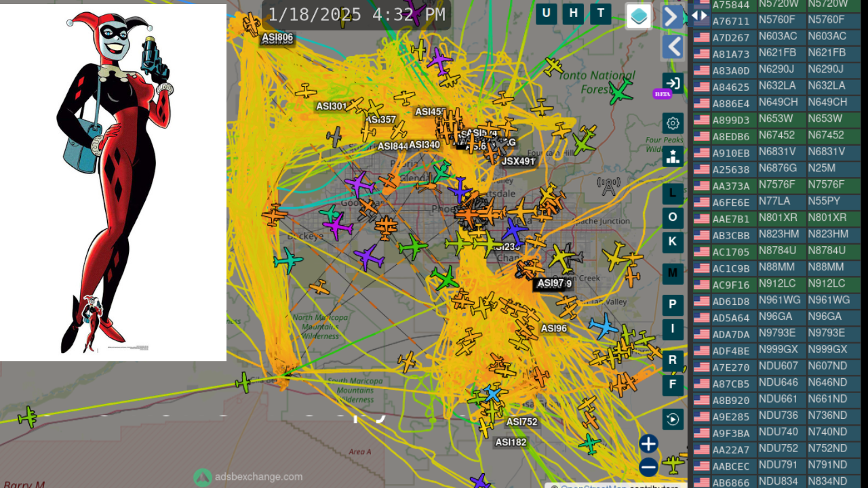The height and width of the screenshot is (488, 868).
Task: Toggle the M map button
Action: [673, 273]
